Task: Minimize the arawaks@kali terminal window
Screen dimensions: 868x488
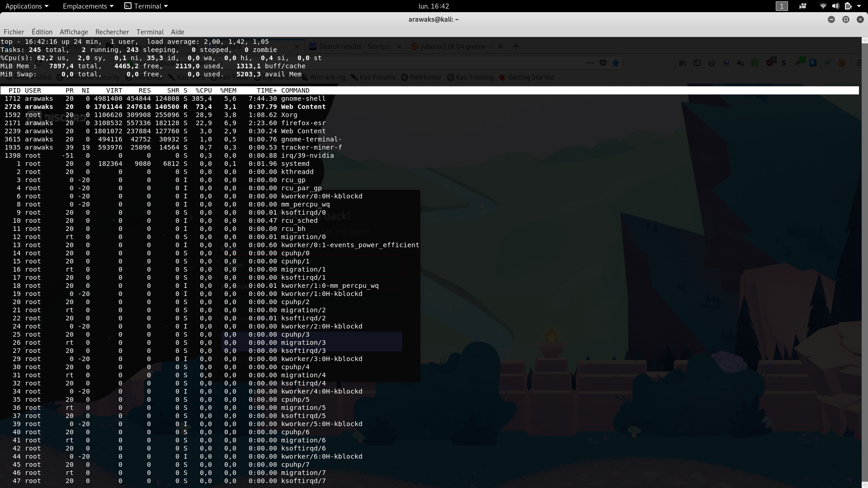Action: [x=831, y=19]
